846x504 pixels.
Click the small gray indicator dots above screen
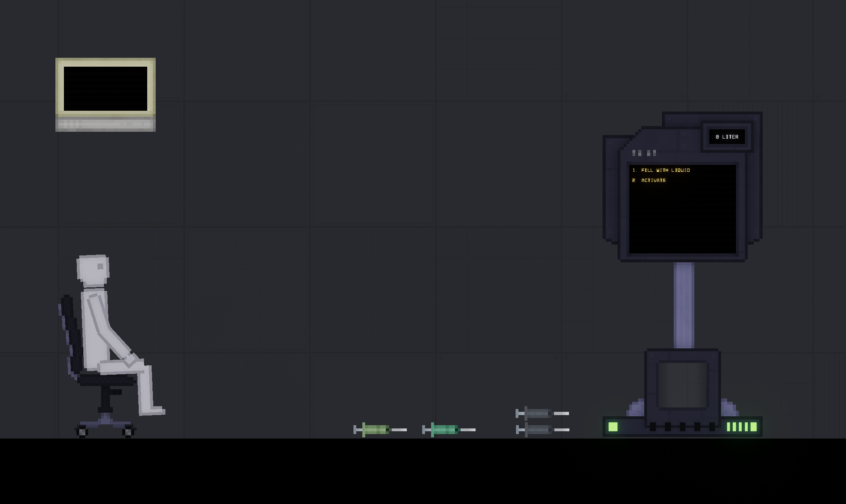pos(644,153)
